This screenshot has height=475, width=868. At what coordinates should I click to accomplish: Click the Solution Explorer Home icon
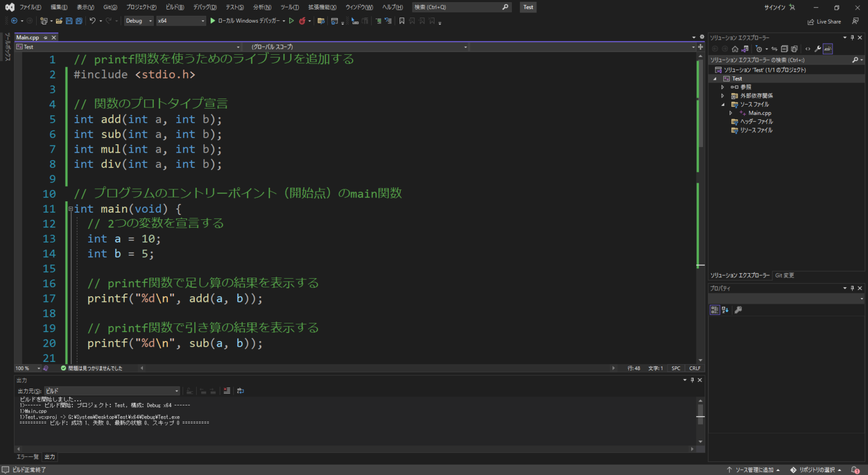click(x=735, y=49)
